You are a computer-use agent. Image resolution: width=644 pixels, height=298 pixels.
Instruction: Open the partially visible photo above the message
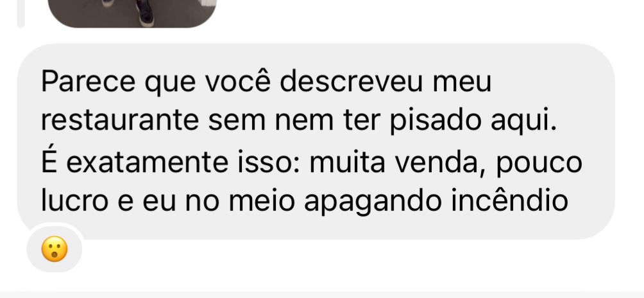132,13
